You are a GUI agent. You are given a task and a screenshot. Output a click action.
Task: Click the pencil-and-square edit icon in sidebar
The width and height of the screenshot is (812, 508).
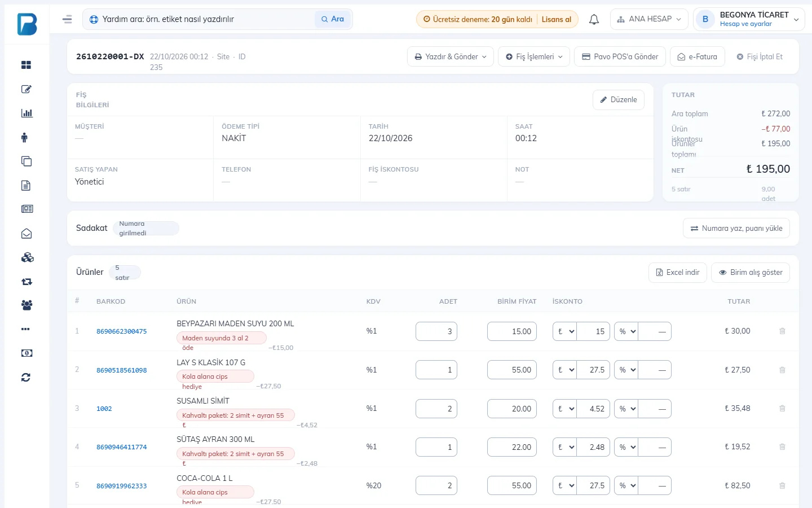pyautogui.click(x=27, y=89)
